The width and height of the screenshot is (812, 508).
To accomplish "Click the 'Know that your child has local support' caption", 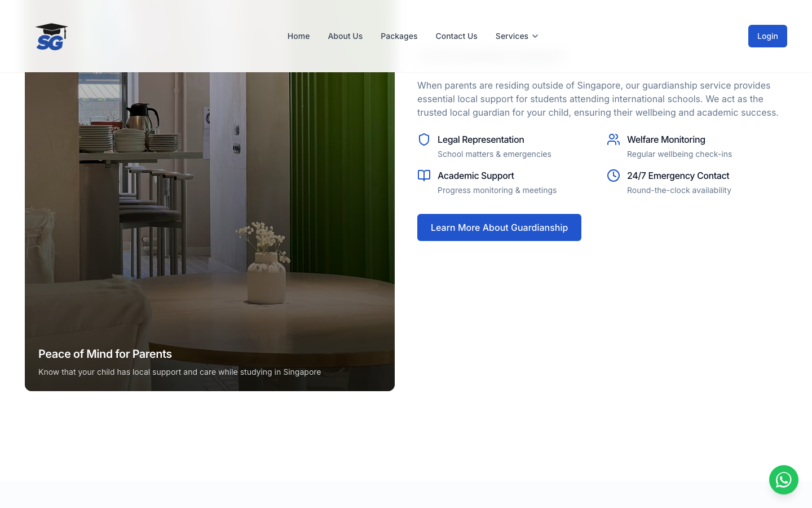I will click(x=179, y=372).
